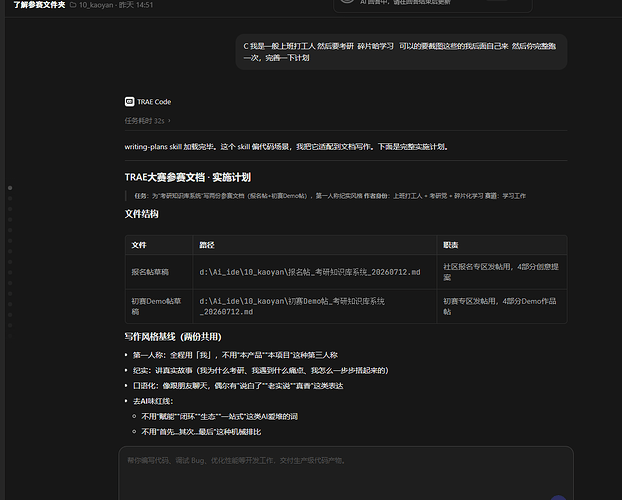Focus the chat message input box
The image size is (622, 500).
pos(346,473)
